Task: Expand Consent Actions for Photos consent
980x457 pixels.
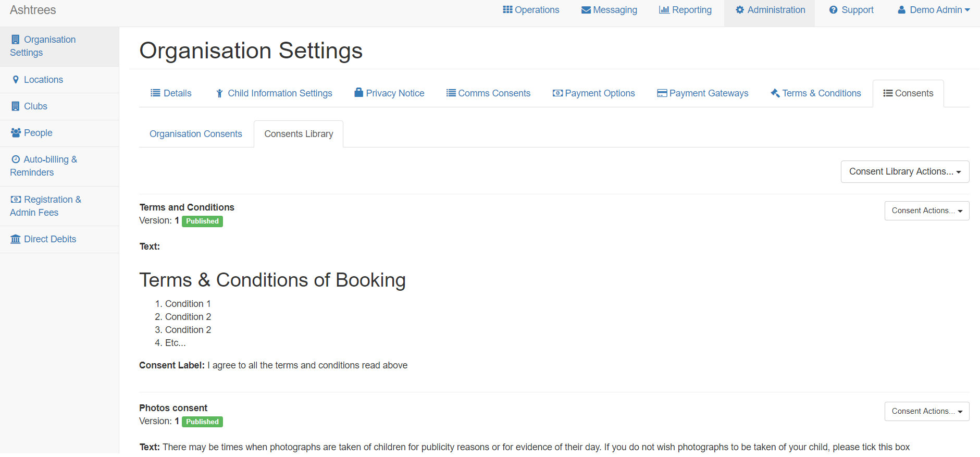Action: pos(926,411)
